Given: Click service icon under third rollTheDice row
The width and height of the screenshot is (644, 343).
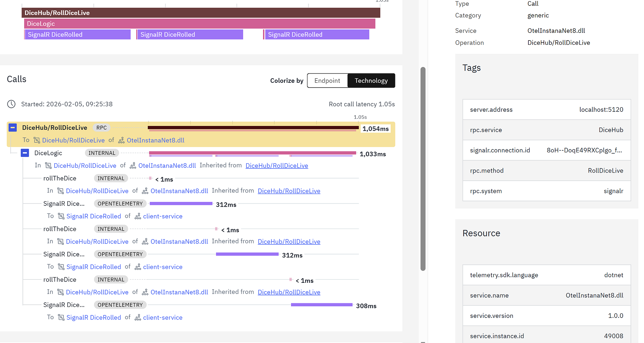Looking at the screenshot, I should [145, 292].
